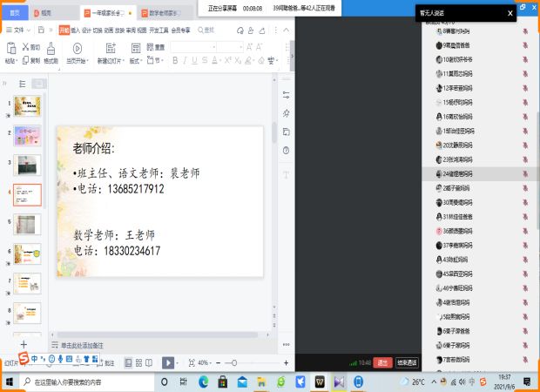Switch to slide sorter grid view
The image size is (540, 392).
(138, 362)
